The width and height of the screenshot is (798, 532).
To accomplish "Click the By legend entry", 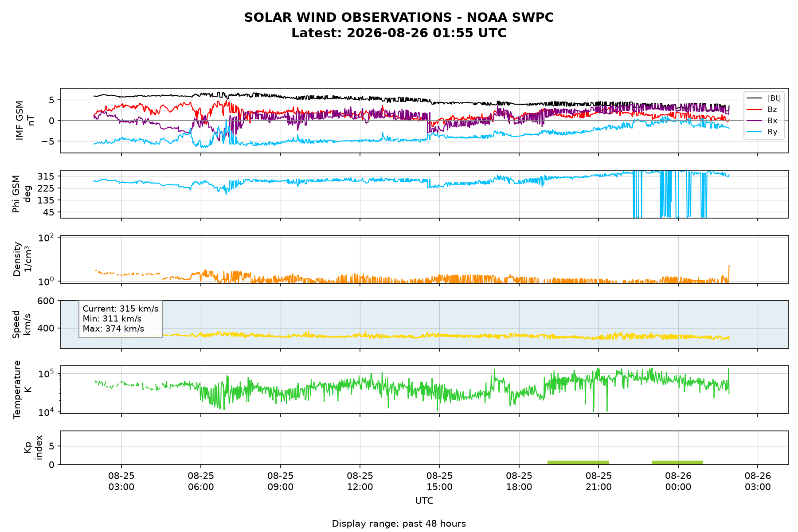I will coord(762,132).
